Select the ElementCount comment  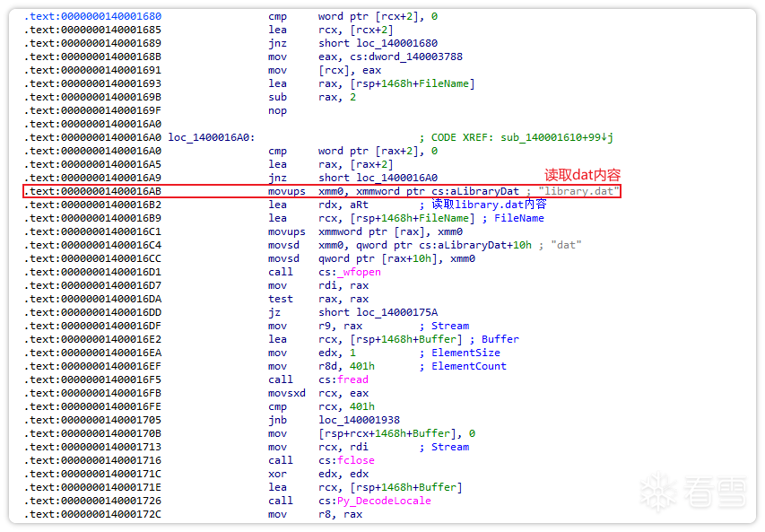pos(469,367)
